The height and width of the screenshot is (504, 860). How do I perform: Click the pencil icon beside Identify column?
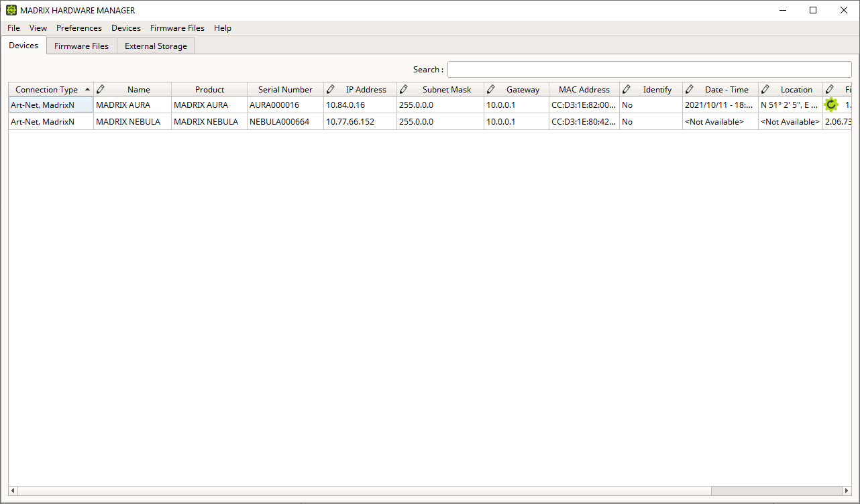tap(627, 89)
